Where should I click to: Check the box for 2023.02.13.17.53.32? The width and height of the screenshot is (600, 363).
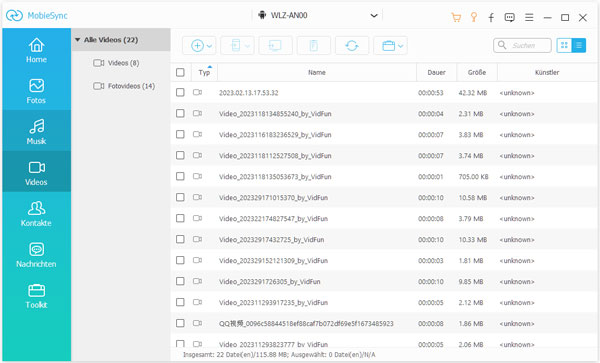coord(180,93)
